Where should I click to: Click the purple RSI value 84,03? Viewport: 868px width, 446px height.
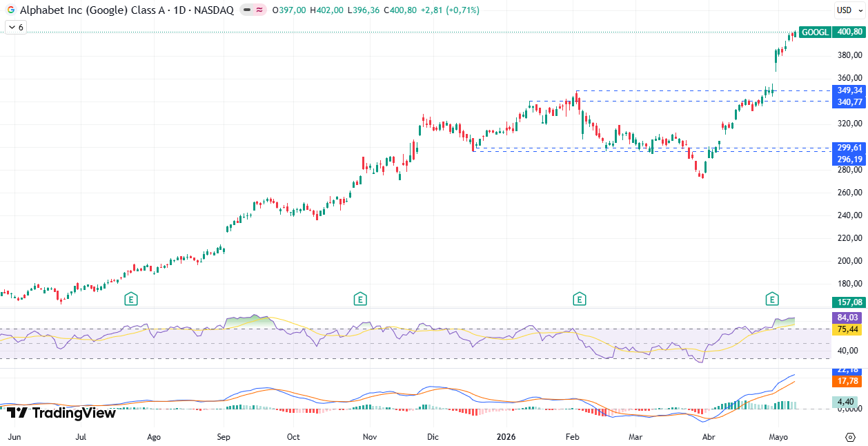coord(849,318)
